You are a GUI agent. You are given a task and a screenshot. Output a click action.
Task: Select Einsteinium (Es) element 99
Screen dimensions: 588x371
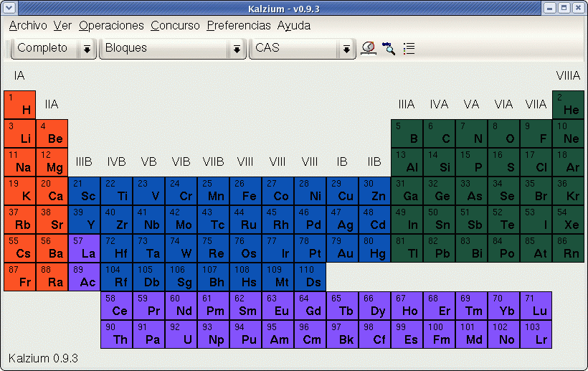tap(407, 334)
